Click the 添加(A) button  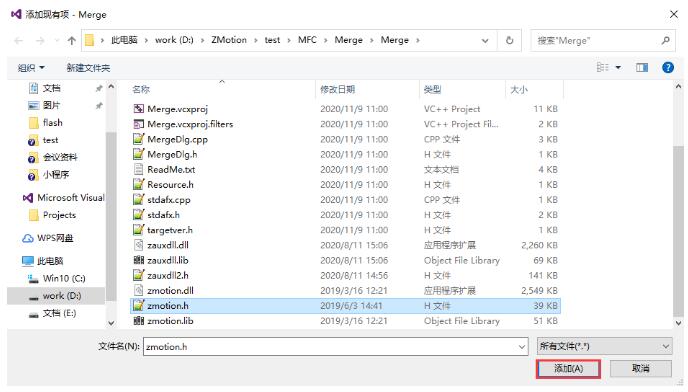pos(568,369)
